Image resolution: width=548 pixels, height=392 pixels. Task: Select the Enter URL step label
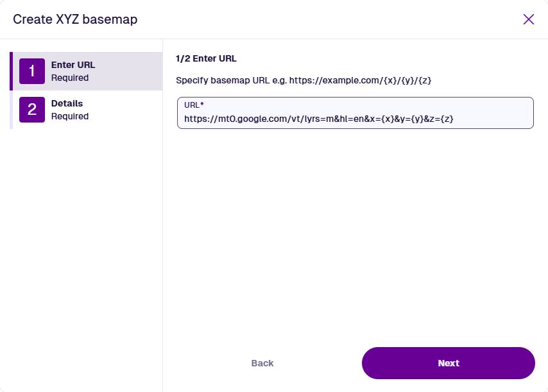(x=73, y=65)
